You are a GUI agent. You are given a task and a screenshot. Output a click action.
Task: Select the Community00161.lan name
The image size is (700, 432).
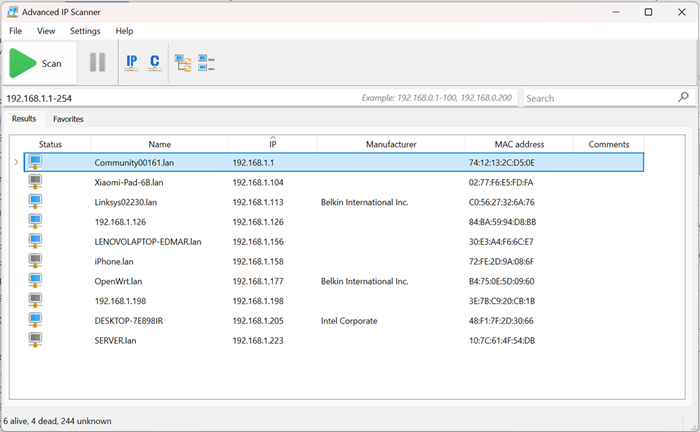134,162
